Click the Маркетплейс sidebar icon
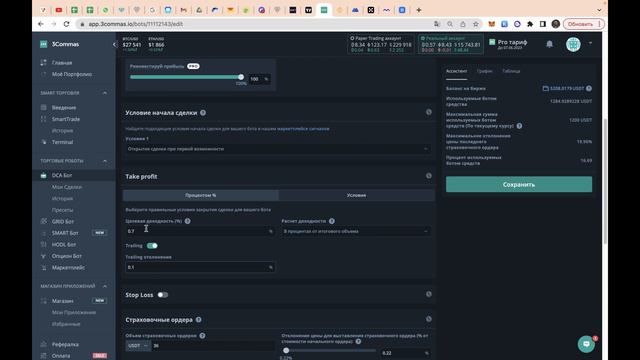The height and width of the screenshot is (360, 640). point(44,268)
